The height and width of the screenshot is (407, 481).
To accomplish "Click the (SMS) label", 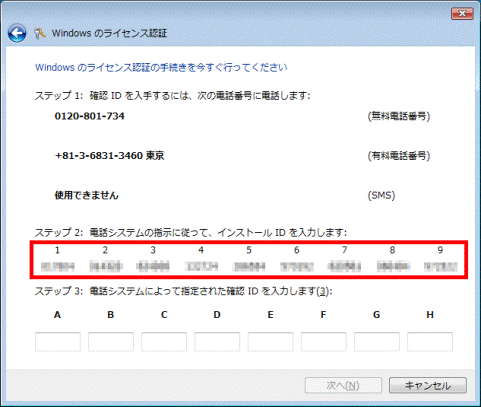I will [x=381, y=195].
